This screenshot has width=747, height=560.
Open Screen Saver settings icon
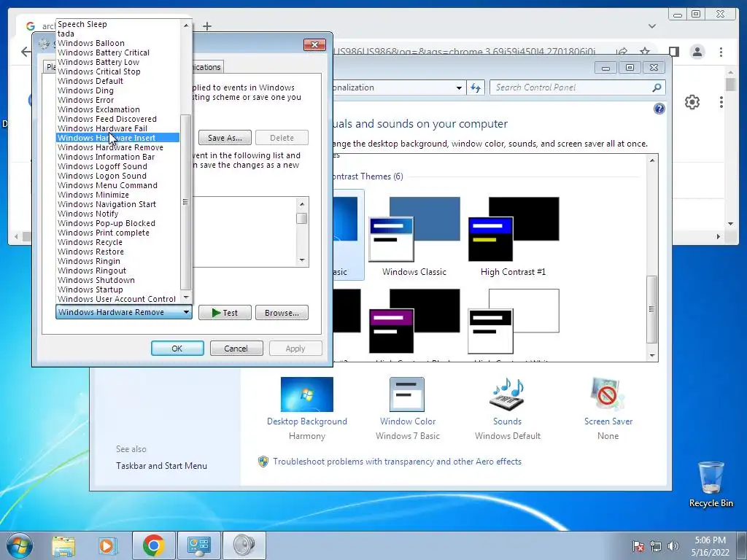click(x=608, y=394)
